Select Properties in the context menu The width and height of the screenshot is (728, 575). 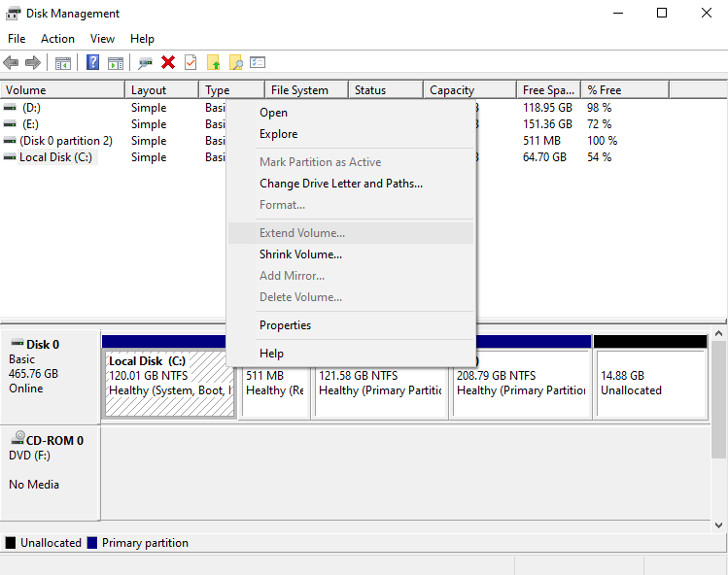coord(351,325)
